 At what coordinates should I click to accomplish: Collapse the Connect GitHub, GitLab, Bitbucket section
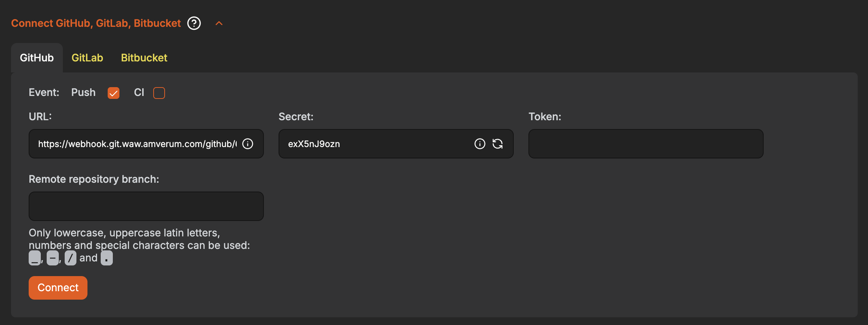pyautogui.click(x=219, y=23)
